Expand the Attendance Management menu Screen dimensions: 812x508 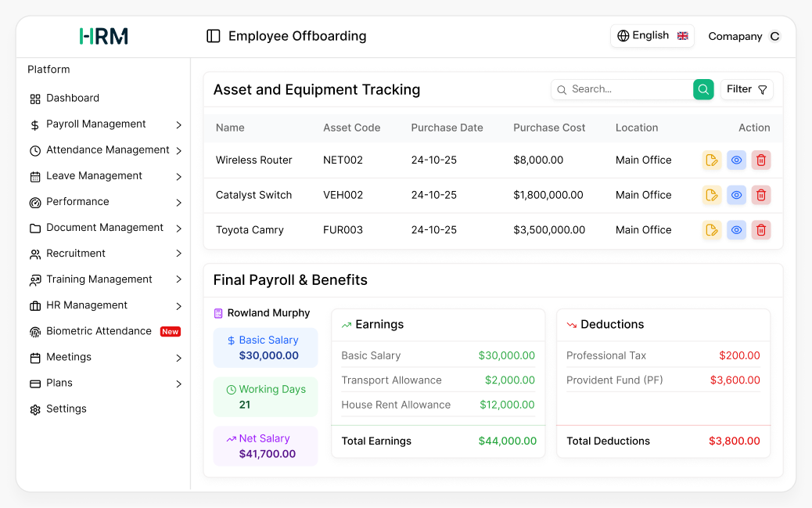tap(107, 150)
